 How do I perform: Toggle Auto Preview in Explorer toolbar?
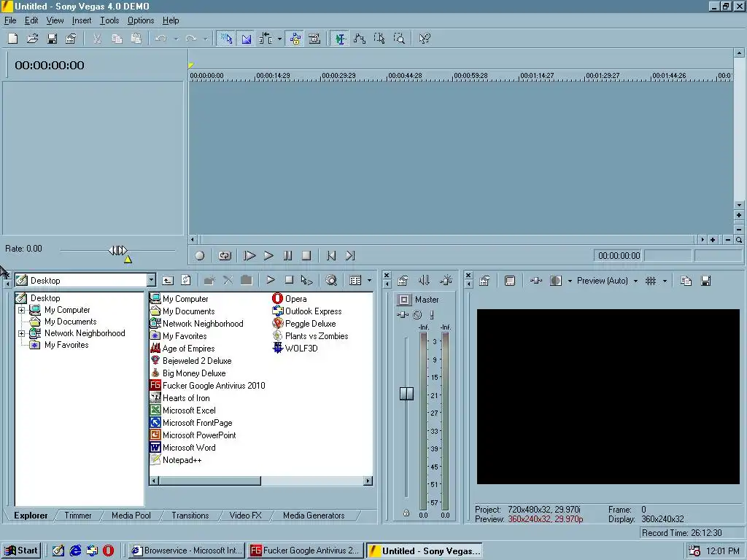[x=307, y=281]
